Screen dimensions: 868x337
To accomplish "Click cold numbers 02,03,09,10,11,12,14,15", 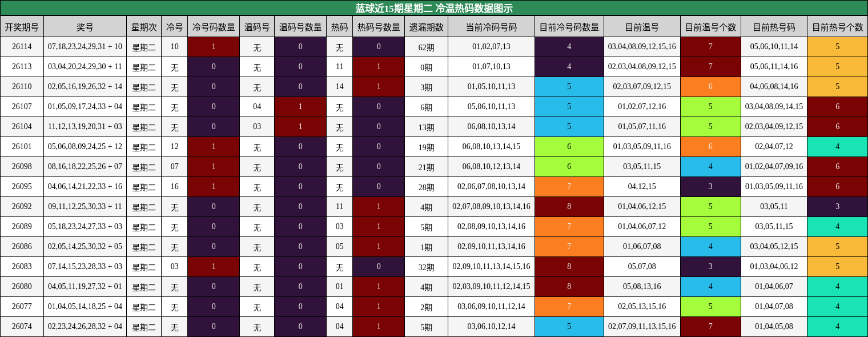I will click(x=491, y=287).
